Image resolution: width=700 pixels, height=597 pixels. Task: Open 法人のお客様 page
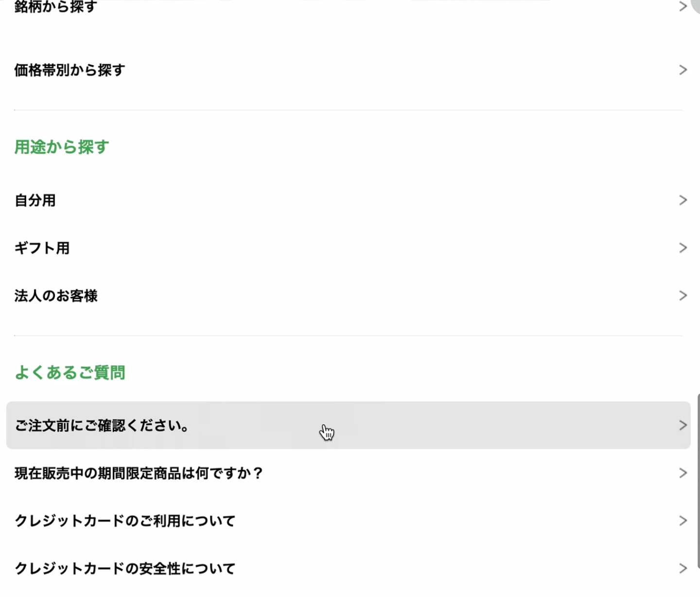(x=56, y=296)
